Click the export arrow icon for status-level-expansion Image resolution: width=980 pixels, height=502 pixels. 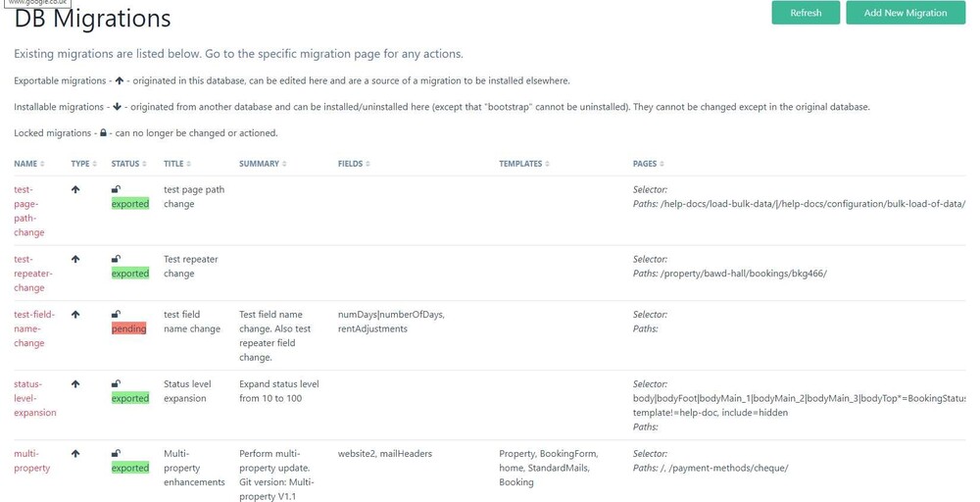coord(75,384)
